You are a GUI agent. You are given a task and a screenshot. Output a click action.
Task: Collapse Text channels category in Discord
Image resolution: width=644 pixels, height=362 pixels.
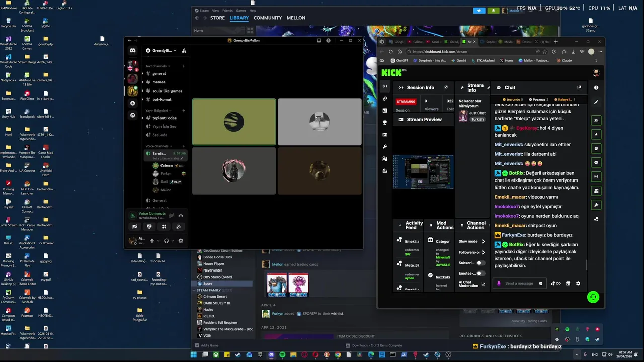click(157, 66)
